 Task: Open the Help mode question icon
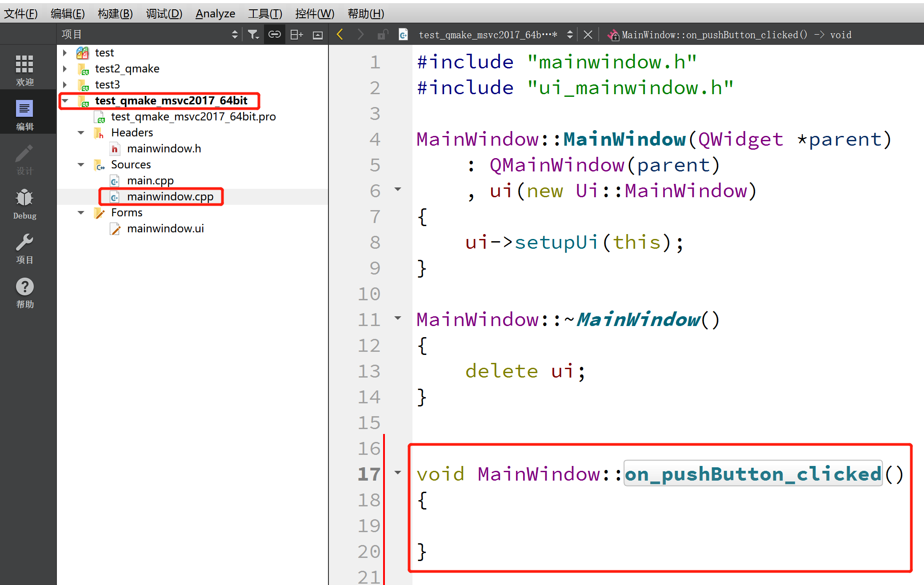[24, 292]
